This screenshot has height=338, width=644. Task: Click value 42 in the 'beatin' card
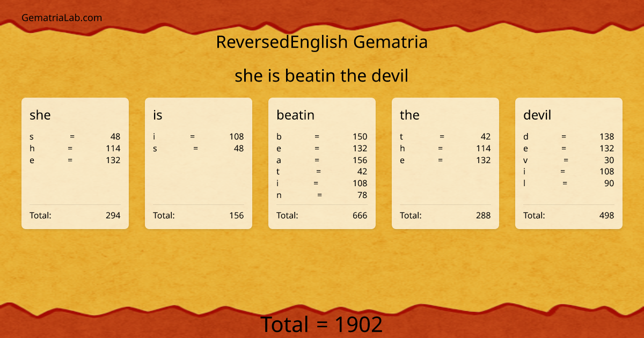click(x=362, y=172)
